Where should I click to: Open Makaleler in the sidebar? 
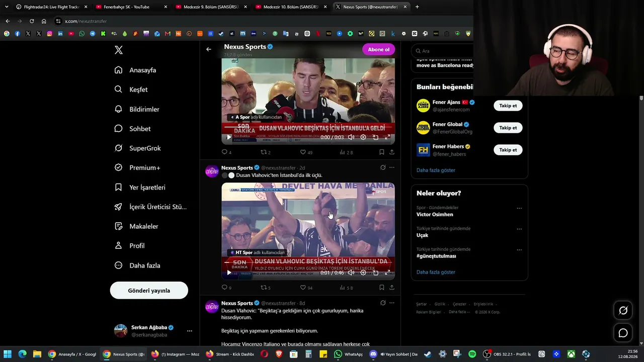coord(136,226)
